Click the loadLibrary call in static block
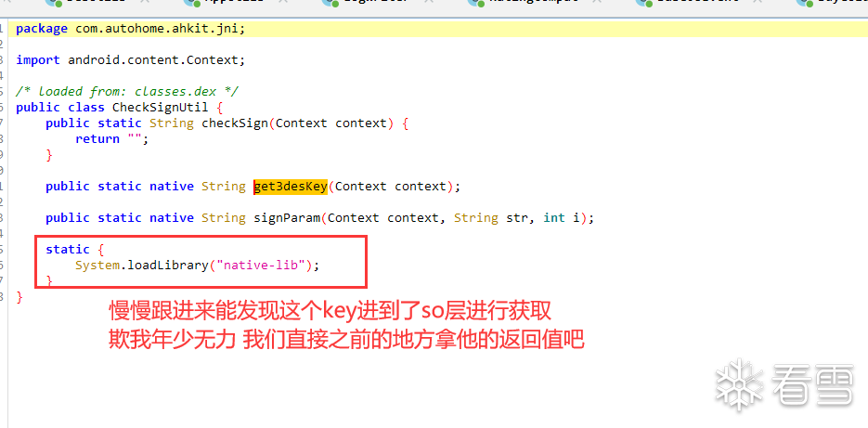Image resolution: width=868 pixels, height=428 pixels. [x=168, y=266]
